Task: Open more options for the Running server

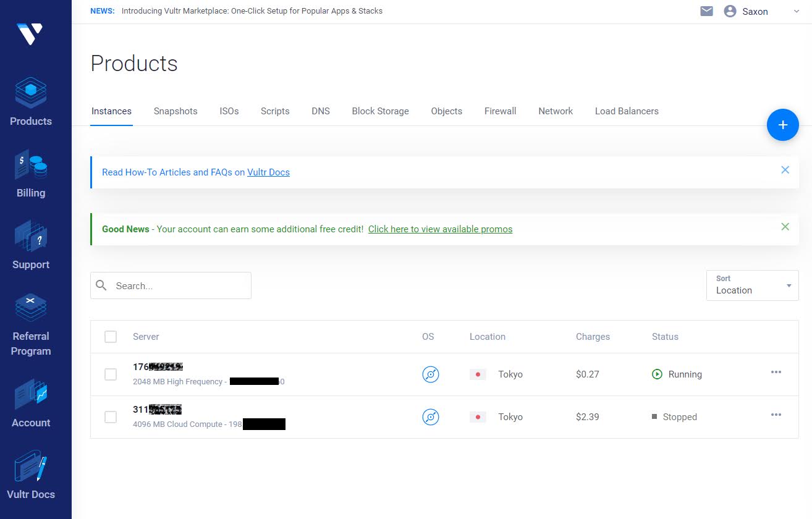Action: pyautogui.click(x=776, y=372)
